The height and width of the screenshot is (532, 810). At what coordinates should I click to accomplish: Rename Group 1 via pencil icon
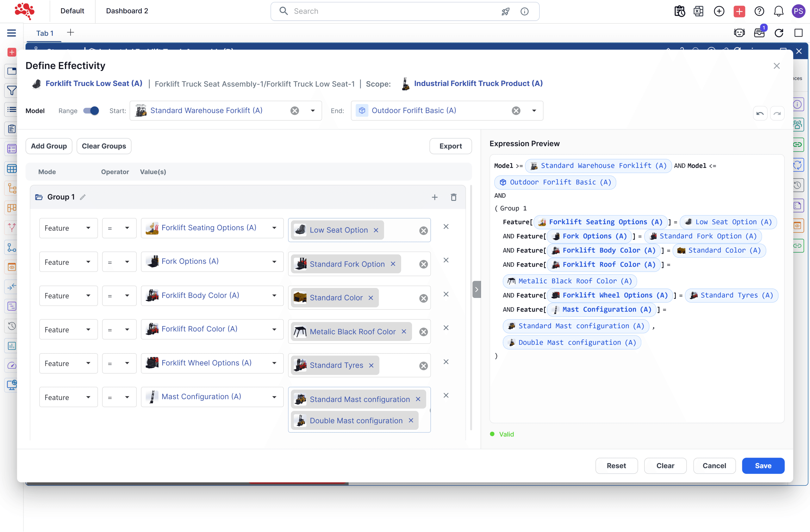coord(83,197)
